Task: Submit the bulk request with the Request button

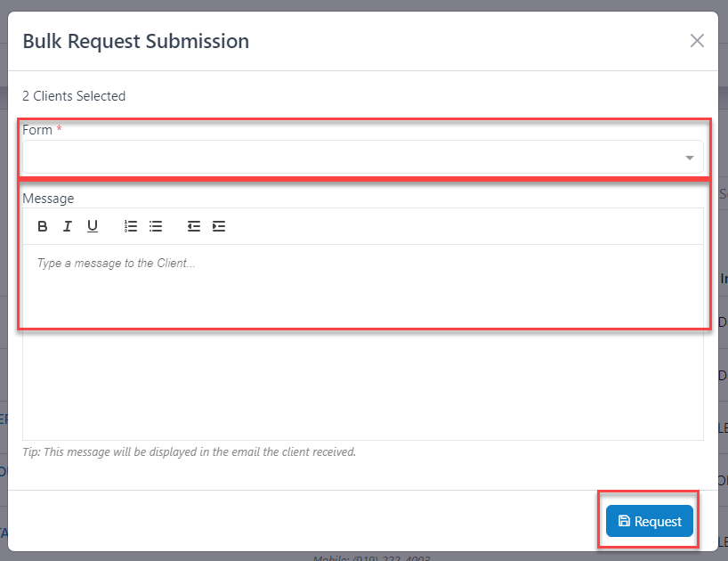Action: [x=649, y=521]
